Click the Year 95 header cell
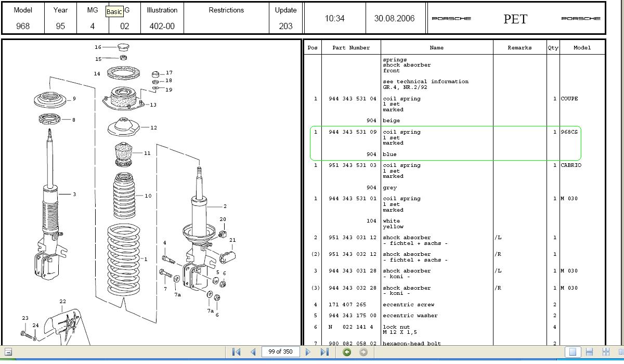 [60, 18]
